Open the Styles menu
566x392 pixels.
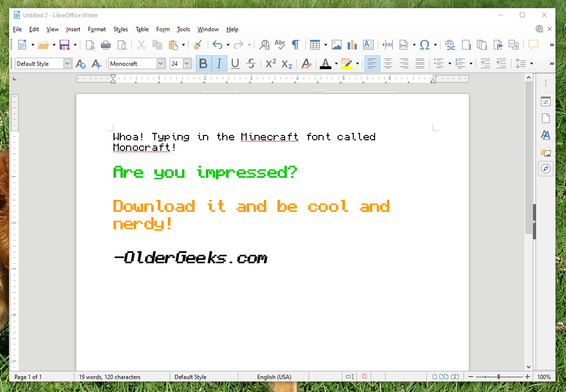[121, 29]
